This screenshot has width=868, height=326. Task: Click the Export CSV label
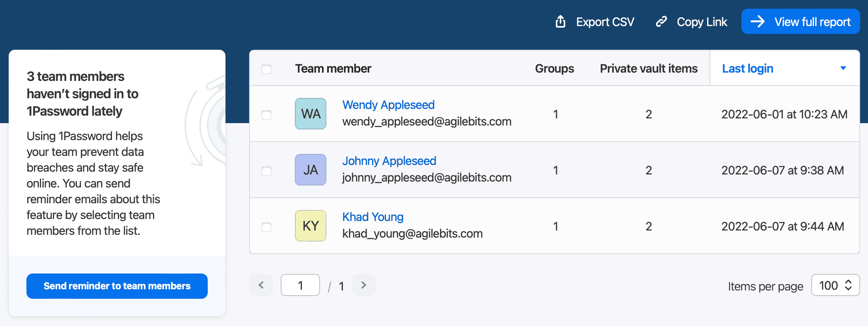pos(605,22)
